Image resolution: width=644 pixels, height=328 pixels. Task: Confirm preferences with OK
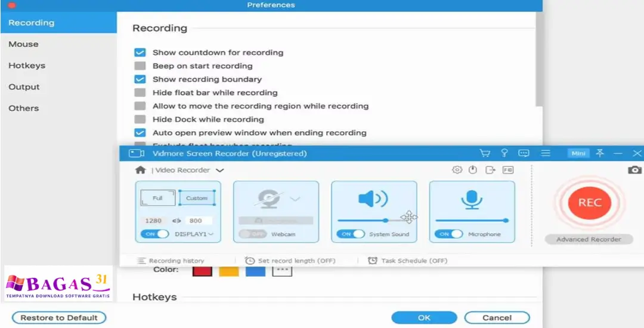click(x=425, y=318)
